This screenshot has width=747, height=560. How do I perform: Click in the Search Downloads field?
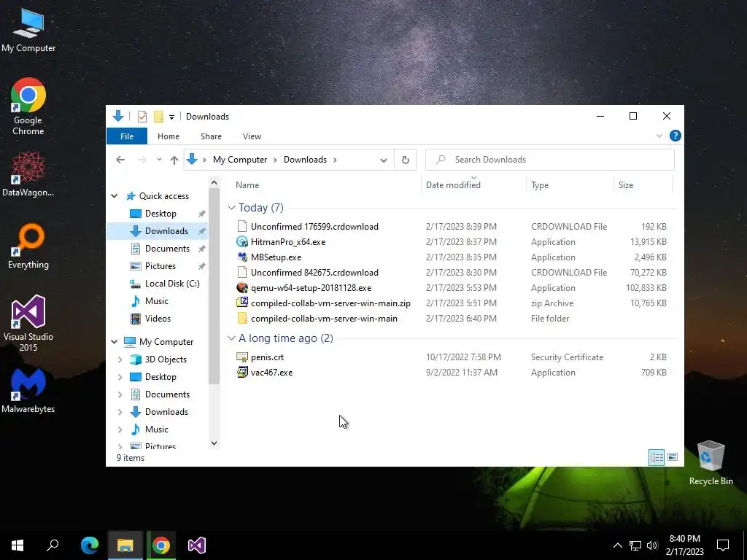point(550,160)
